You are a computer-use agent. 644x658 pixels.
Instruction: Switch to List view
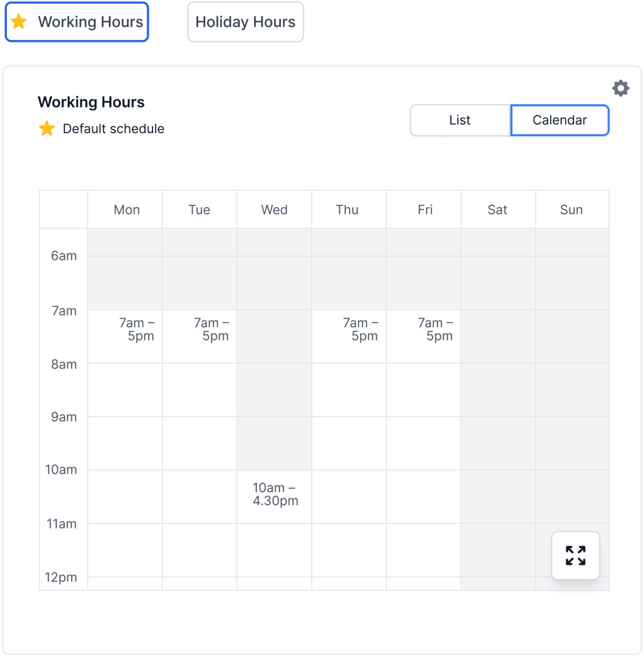point(460,120)
